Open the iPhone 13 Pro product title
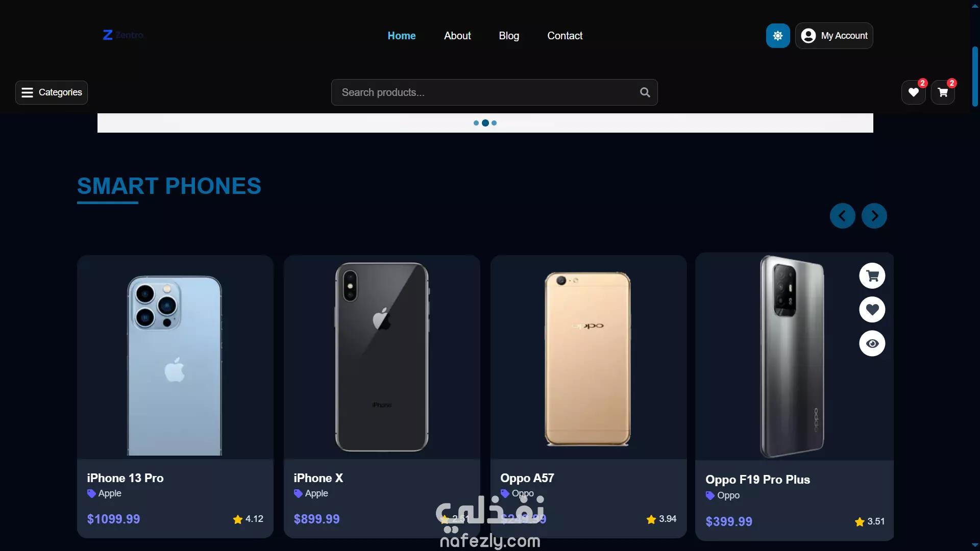 (x=125, y=478)
